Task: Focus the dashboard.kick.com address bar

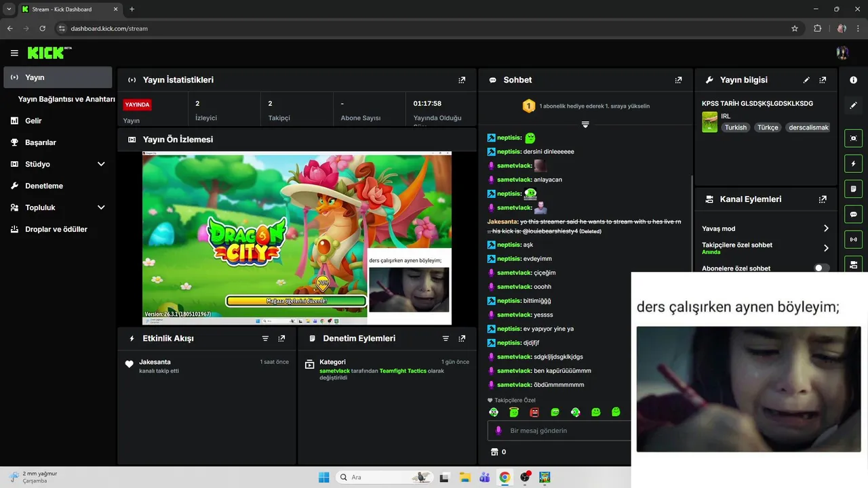Action: (x=420, y=28)
